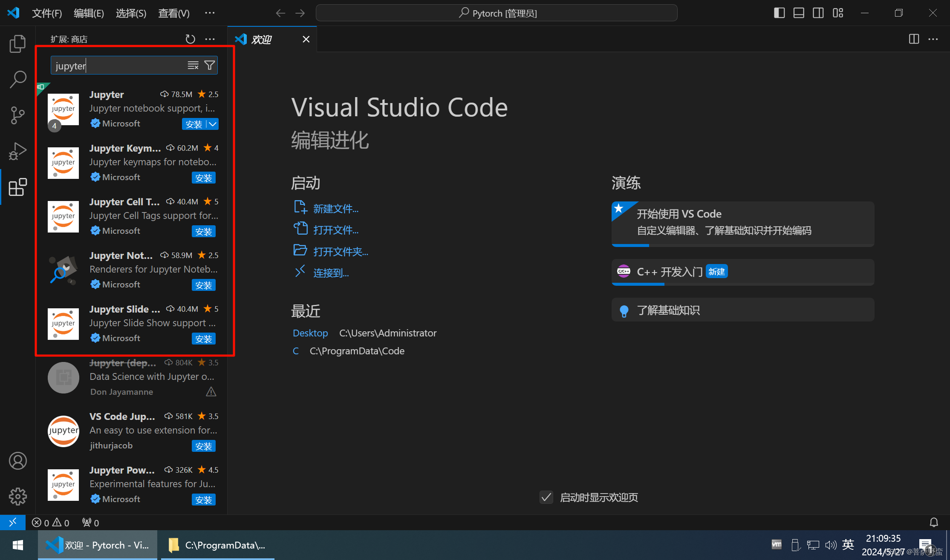This screenshot has width=950, height=560.
Task: Open the extension search filter menu
Action: (210, 66)
